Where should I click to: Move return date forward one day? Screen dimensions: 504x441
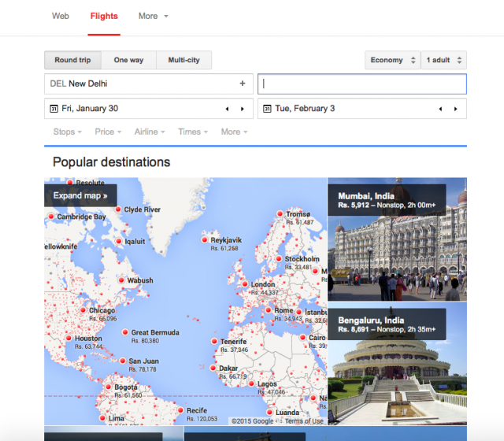pos(455,109)
